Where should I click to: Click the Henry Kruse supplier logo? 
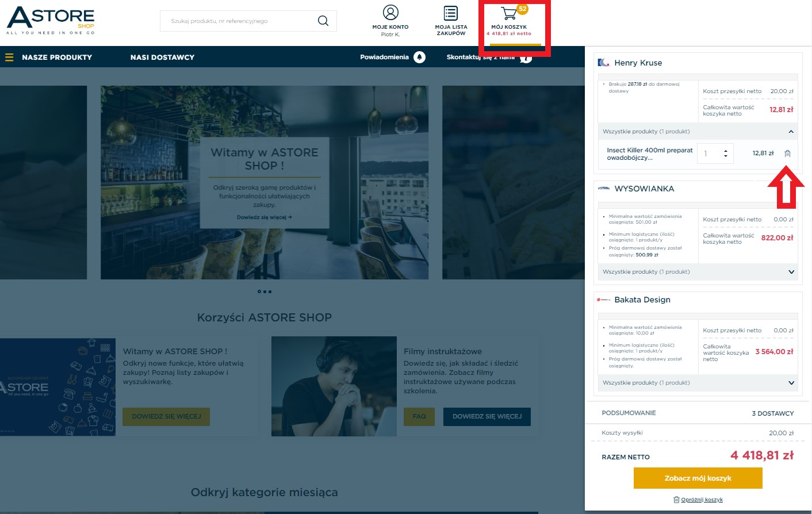603,63
